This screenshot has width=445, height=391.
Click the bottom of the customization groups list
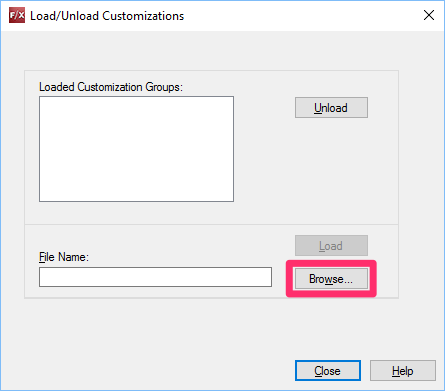(x=136, y=197)
